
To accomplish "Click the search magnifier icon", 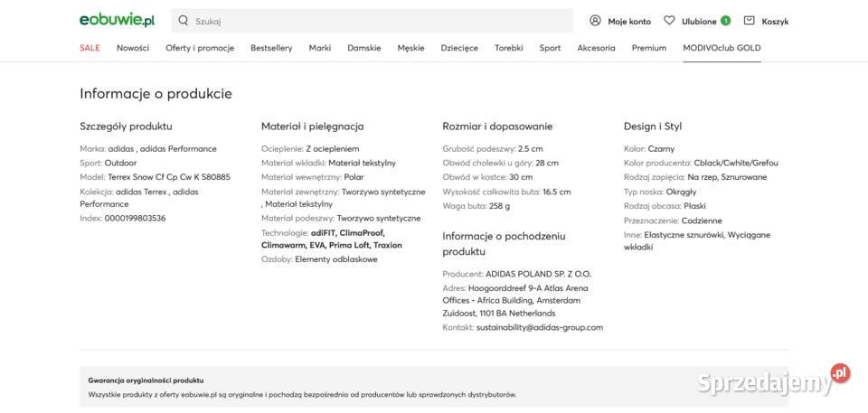I will [x=184, y=21].
